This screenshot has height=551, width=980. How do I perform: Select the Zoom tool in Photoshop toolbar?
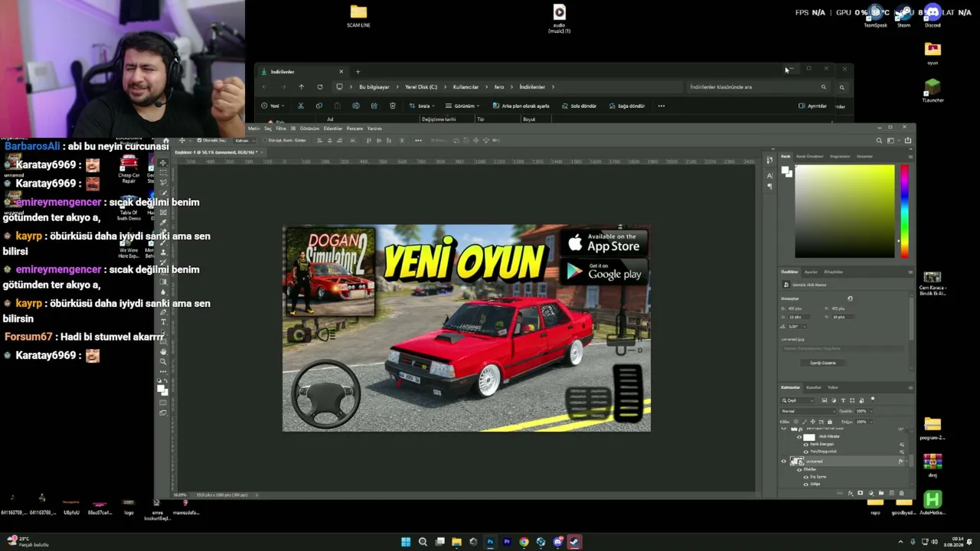164,361
